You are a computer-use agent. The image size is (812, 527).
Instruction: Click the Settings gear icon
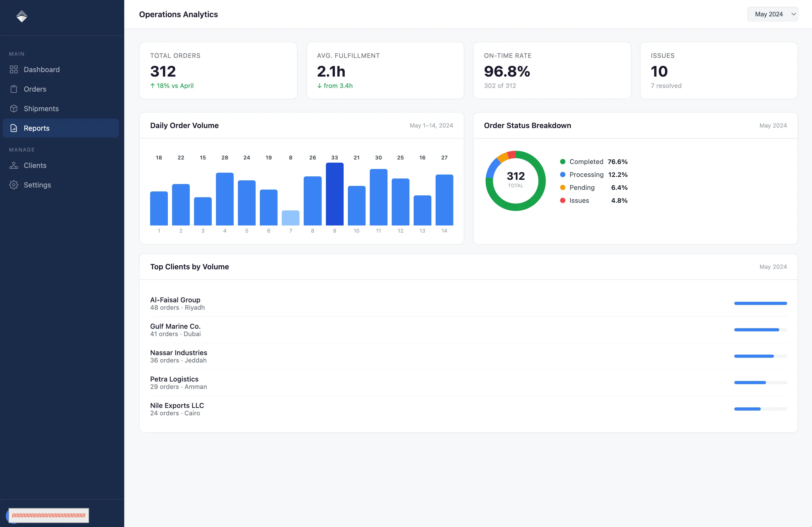coord(14,185)
